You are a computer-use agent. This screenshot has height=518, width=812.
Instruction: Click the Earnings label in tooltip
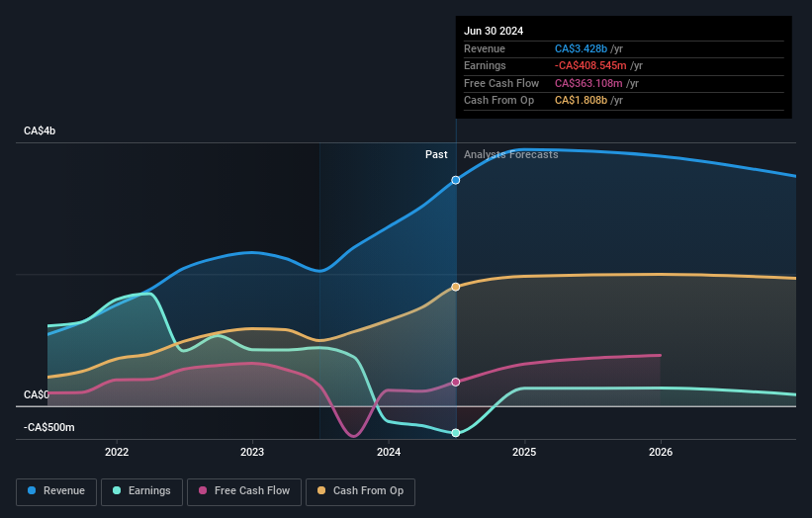click(485, 65)
